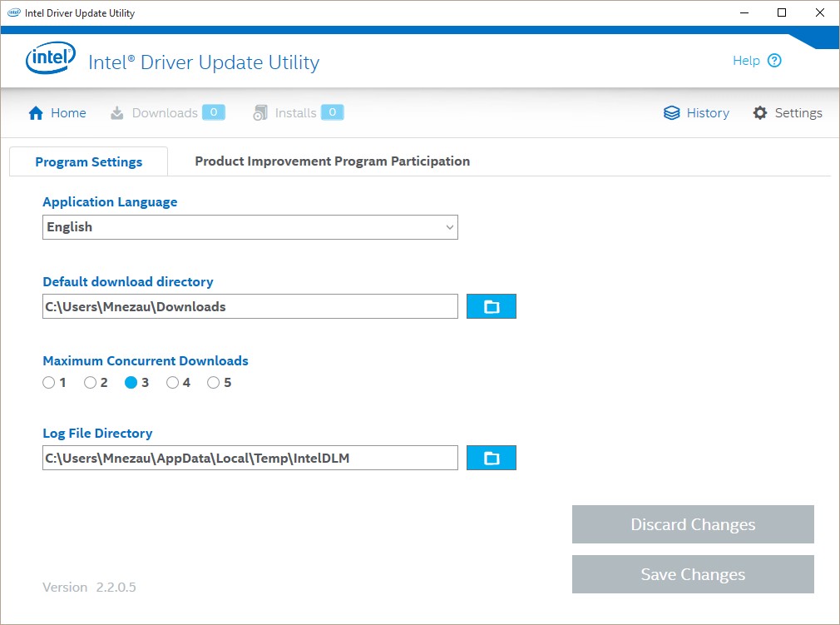Open History using the stacked layers icon

(672, 113)
